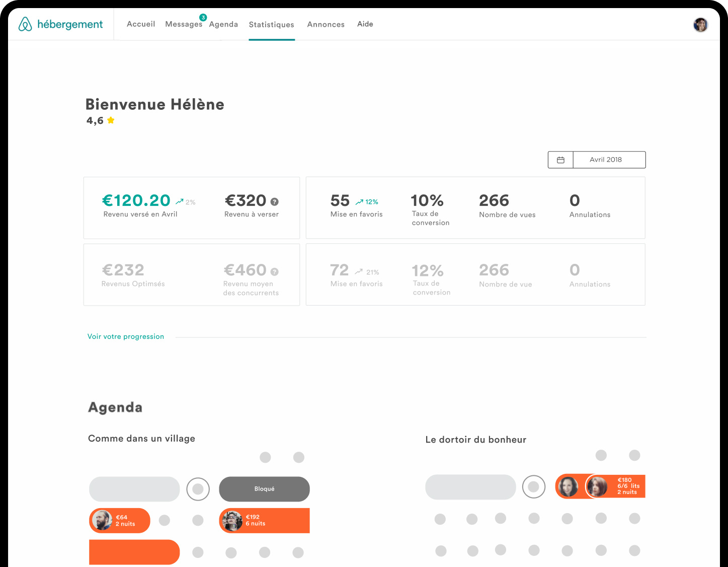
Task: Click the Bloqué button
Action: 264,489
